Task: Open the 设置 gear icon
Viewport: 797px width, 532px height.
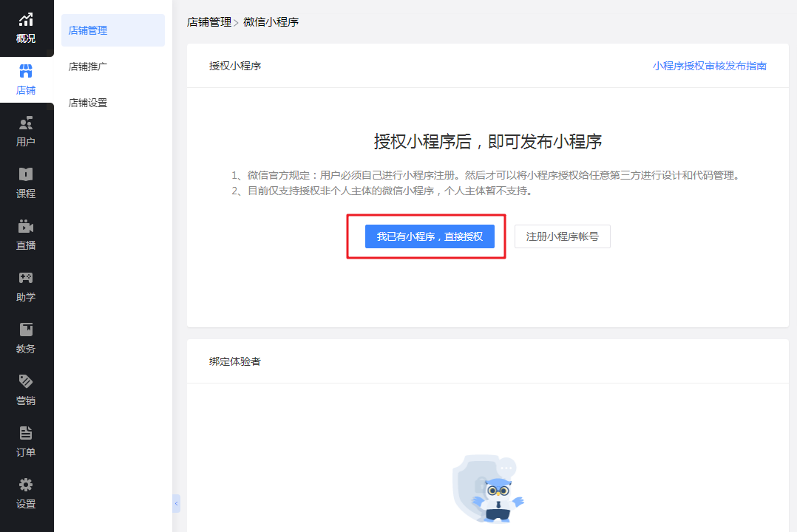Action: (x=26, y=485)
